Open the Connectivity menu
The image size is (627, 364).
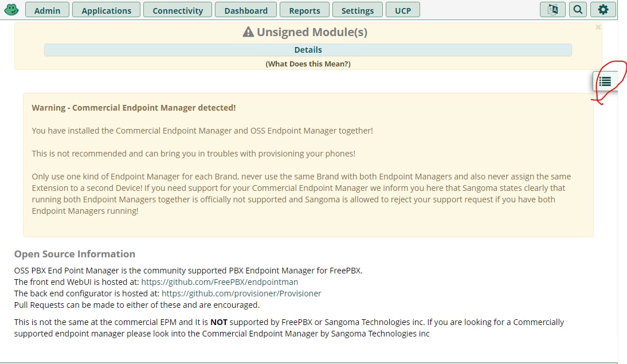click(178, 10)
